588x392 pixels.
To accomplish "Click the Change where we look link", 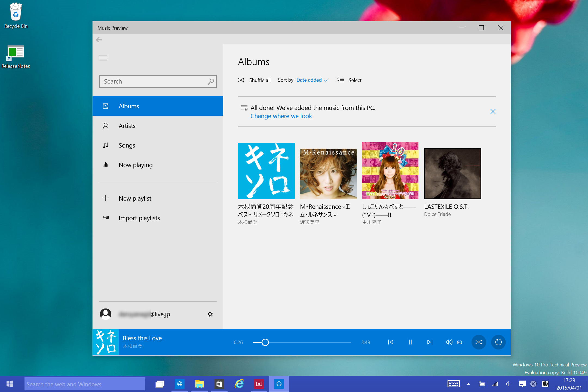I will coord(281,116).
